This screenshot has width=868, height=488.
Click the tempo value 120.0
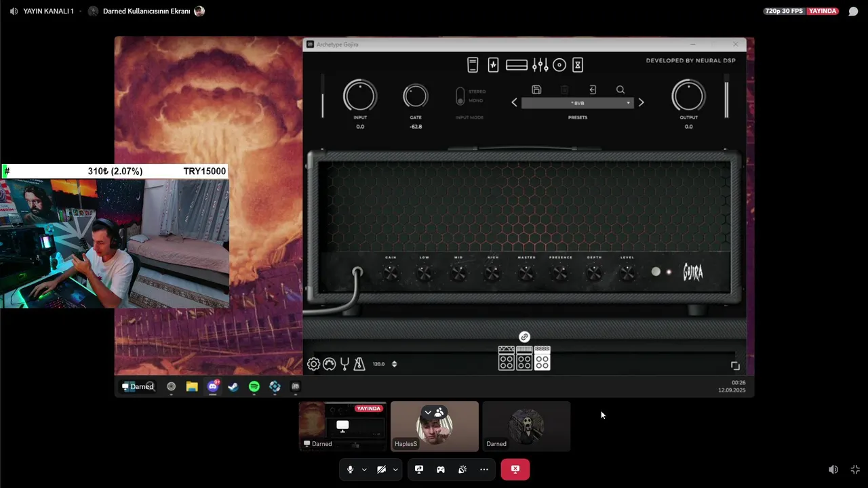coord(378,364)
